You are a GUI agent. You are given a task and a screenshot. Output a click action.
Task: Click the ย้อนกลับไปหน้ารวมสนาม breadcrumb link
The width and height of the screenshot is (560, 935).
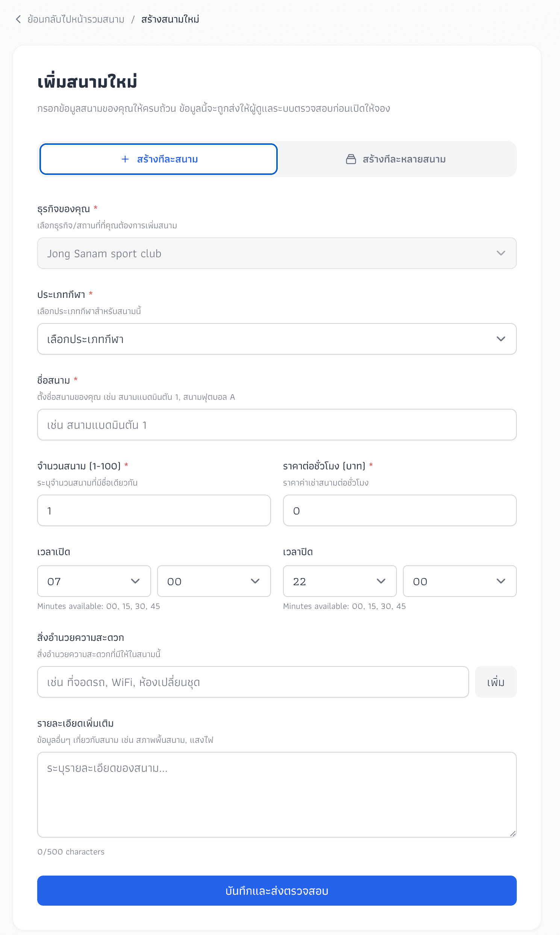coord(74,19)
